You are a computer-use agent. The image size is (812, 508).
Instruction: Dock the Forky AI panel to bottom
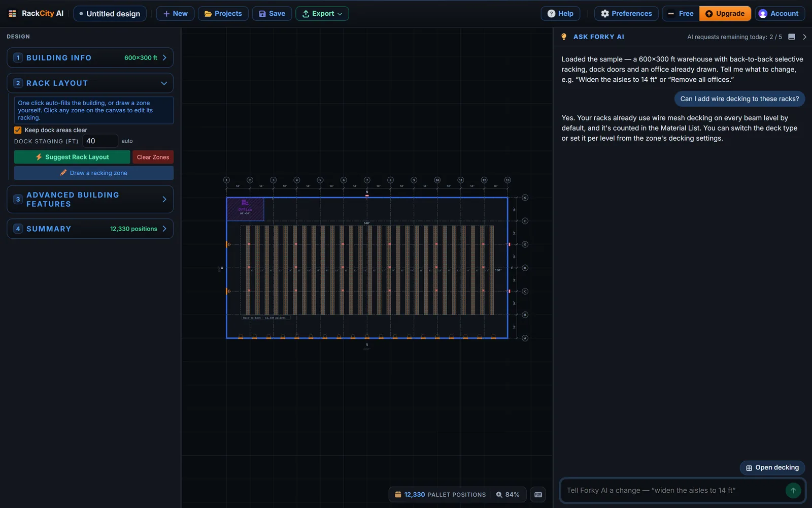[791, 37]
